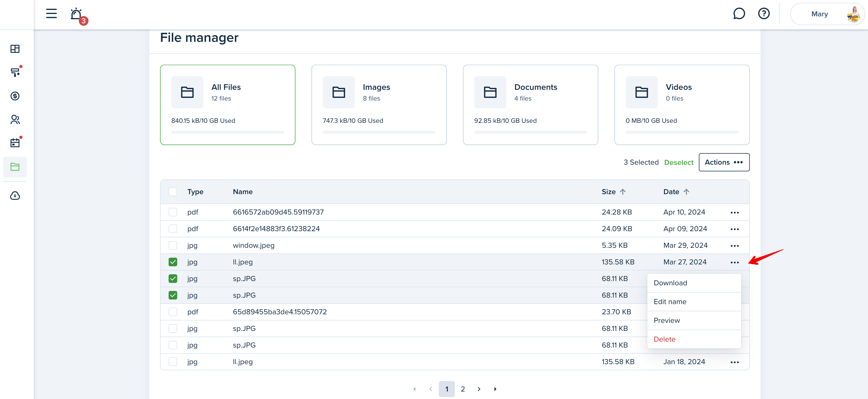Open the help question mark icon

pos(763,14)
